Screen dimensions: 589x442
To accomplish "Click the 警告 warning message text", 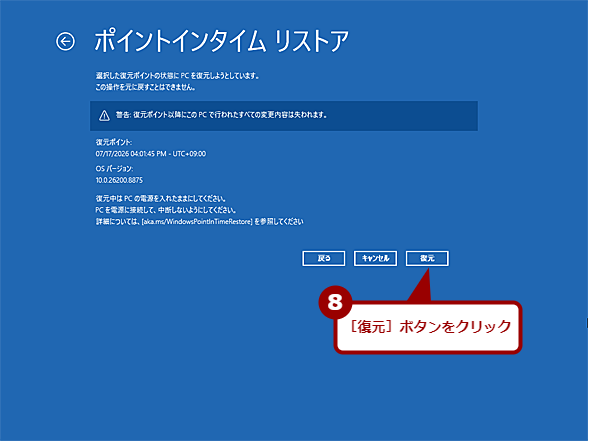I will [x=221, y=115].
